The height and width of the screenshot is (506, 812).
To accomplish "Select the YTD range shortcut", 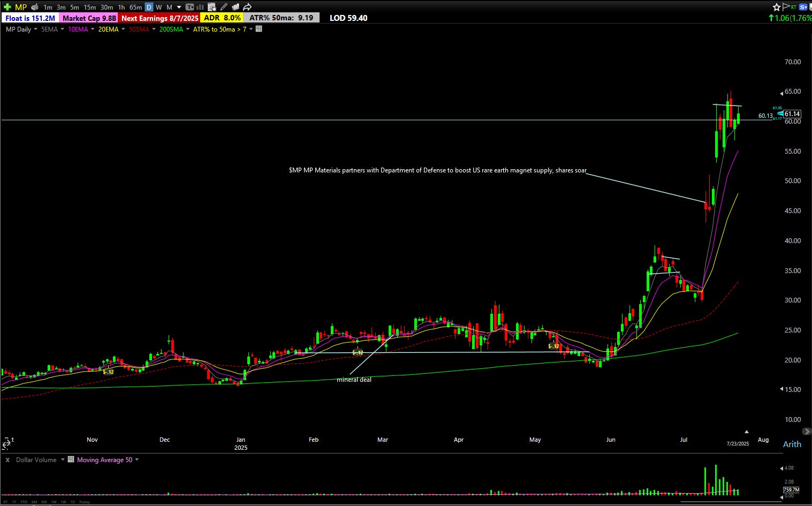I will coord(24,502).
